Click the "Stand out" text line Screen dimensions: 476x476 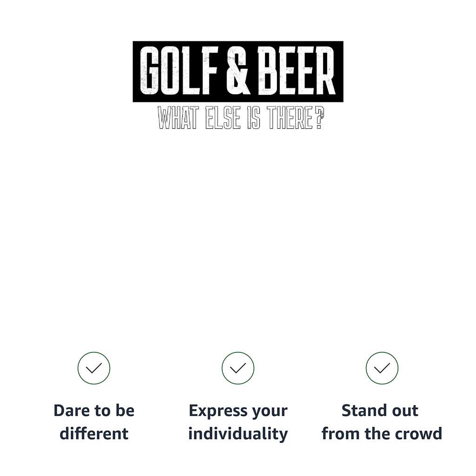pos(380,411)
